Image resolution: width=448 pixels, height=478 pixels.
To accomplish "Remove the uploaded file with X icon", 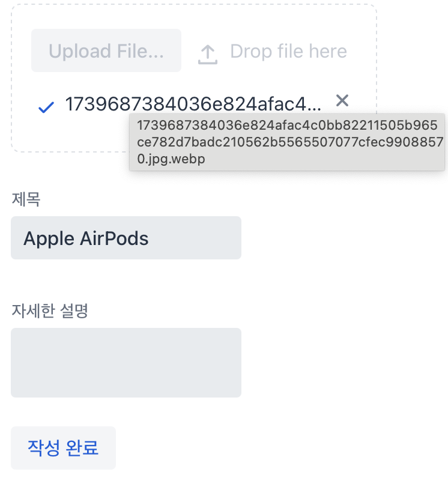I will tap(342, 101).
